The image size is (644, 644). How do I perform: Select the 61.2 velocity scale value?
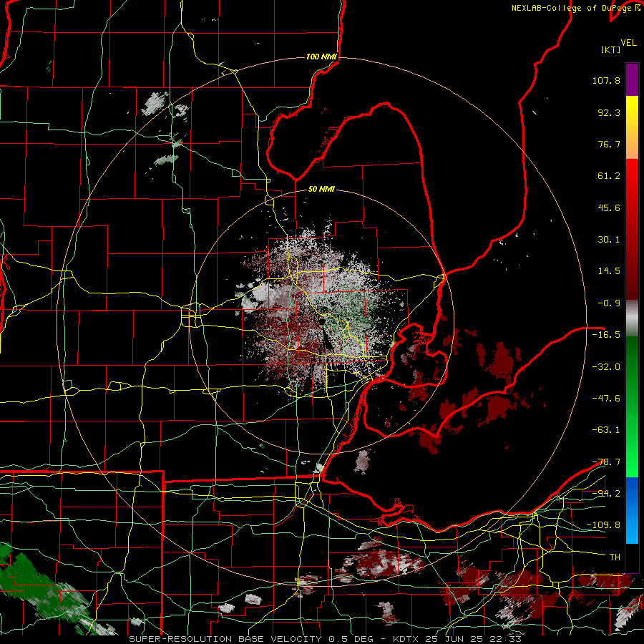609,176
